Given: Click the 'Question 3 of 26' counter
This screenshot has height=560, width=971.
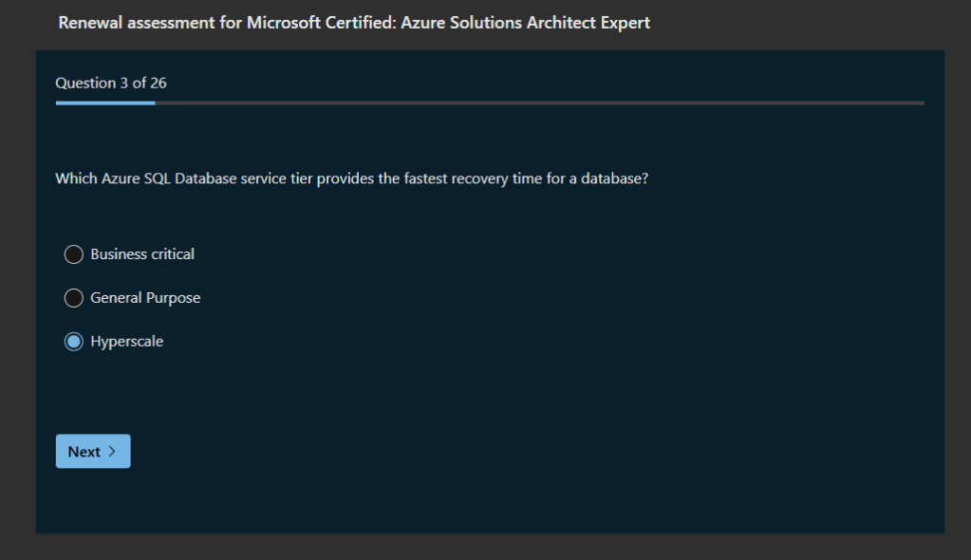Looking at the screenshot, I should coord(111,83).
